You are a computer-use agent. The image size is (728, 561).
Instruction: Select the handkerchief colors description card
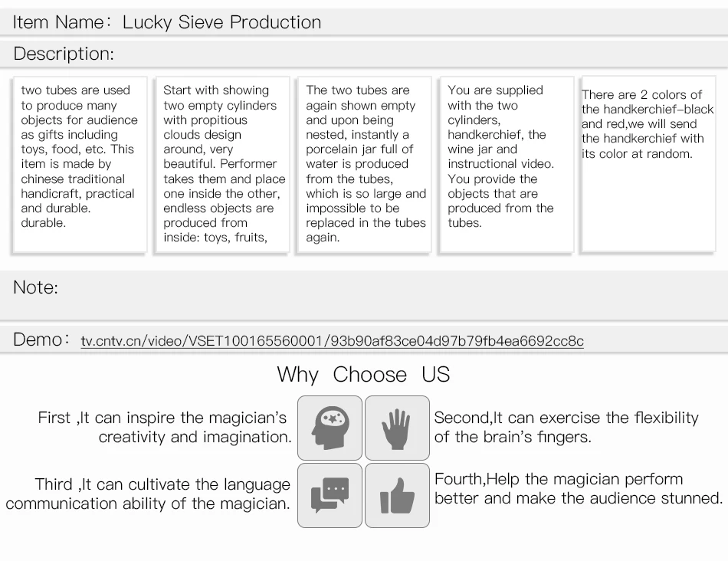tap(648, 164)
